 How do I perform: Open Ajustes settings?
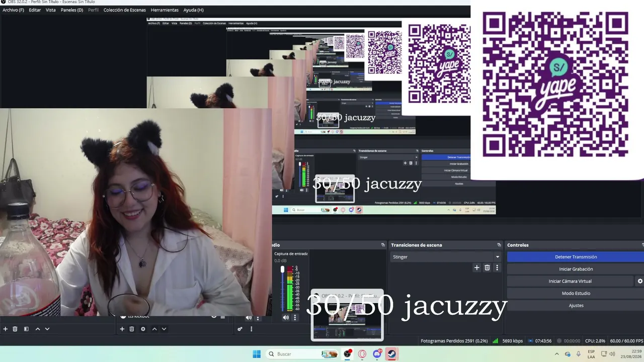(x=576, y=305)
